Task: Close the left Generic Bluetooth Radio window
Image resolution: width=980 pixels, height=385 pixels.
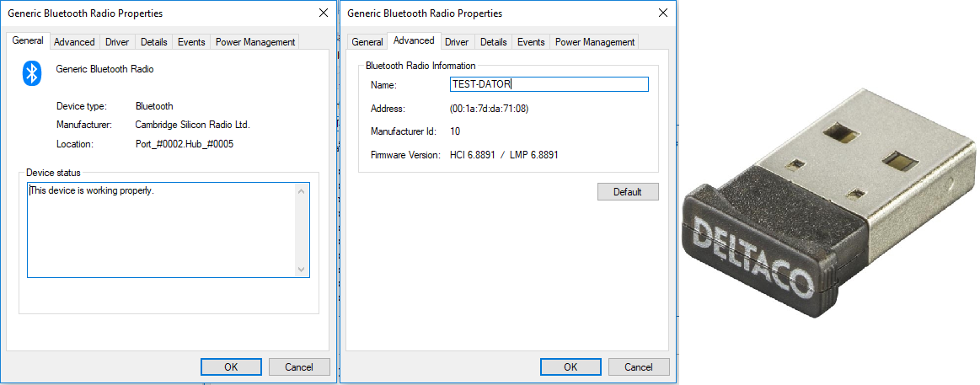Action: click(323, 13)
